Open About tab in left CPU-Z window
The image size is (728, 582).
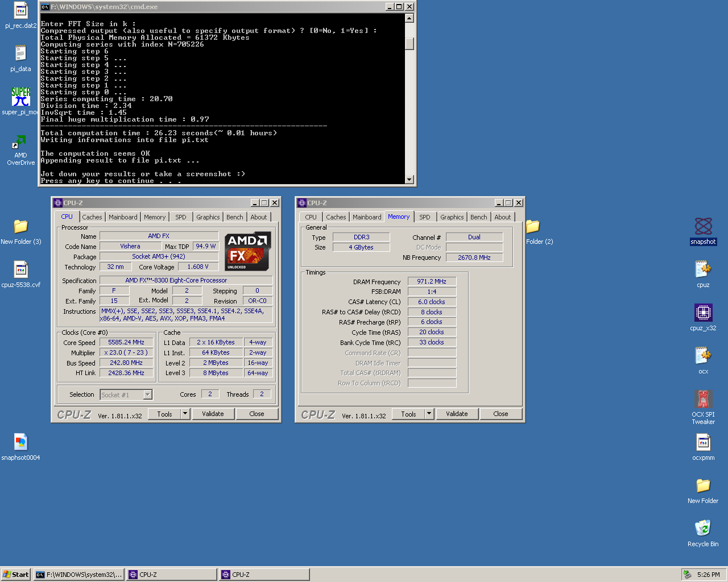click(259, 217)
